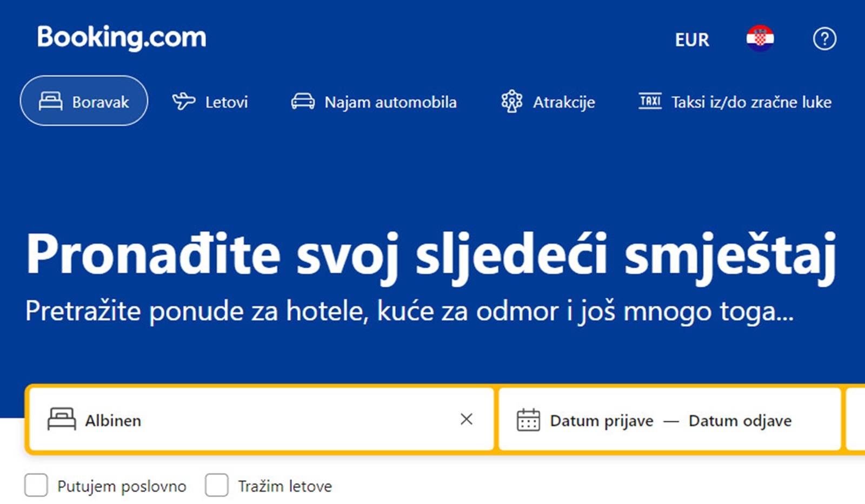Click the airplane icon beside Letovi

click(184, 101)
